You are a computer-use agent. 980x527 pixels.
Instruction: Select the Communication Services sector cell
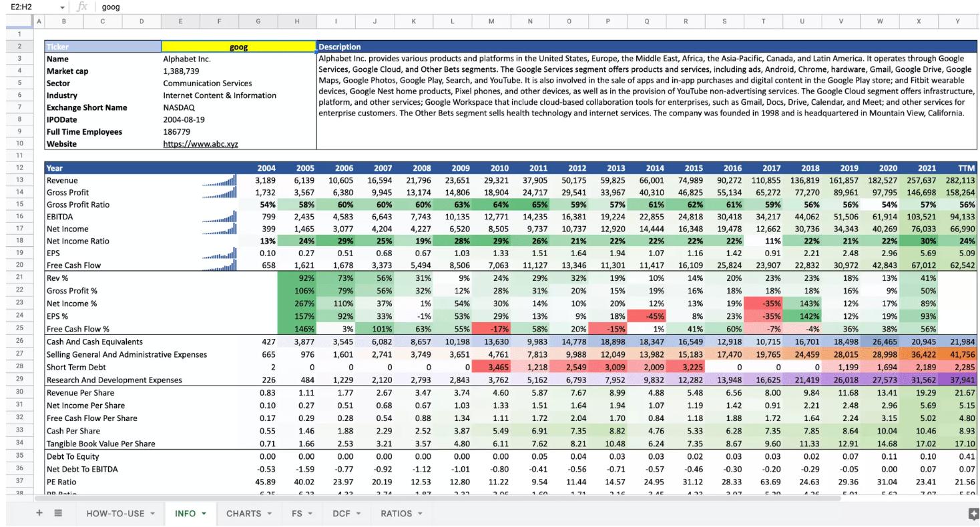[x=208, y=83]
